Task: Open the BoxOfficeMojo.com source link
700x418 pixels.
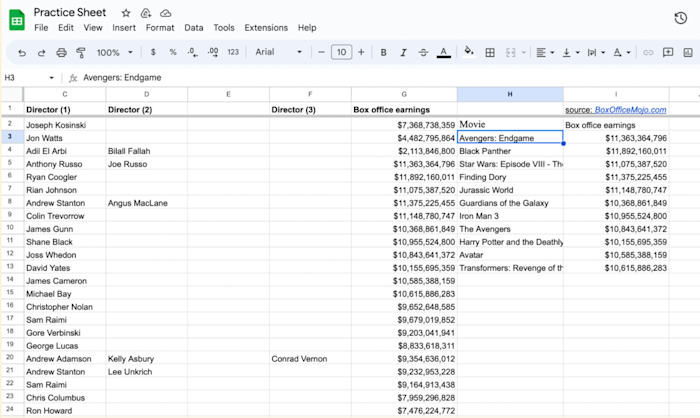Action: click(630, 110)
